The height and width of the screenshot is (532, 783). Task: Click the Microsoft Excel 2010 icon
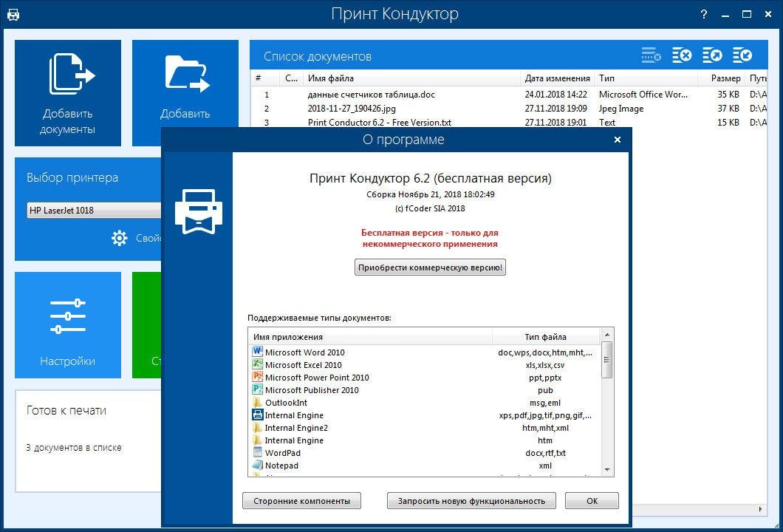point(257,364)
